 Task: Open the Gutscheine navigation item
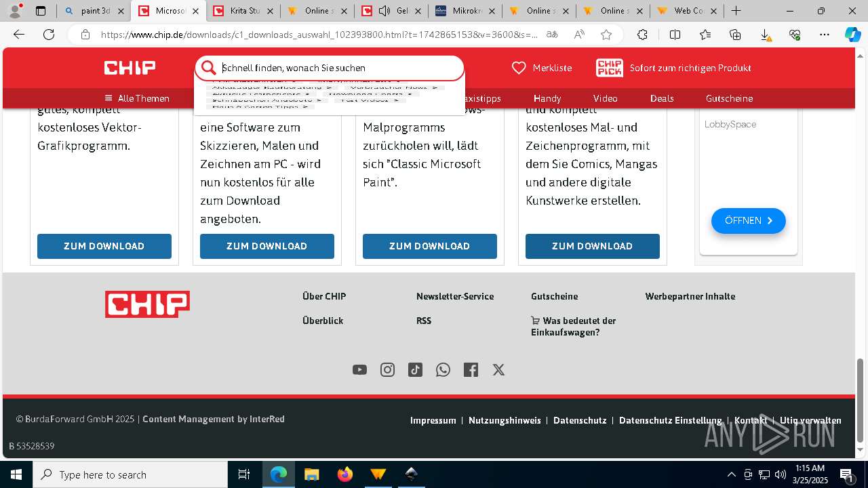[x=729, y=98]
